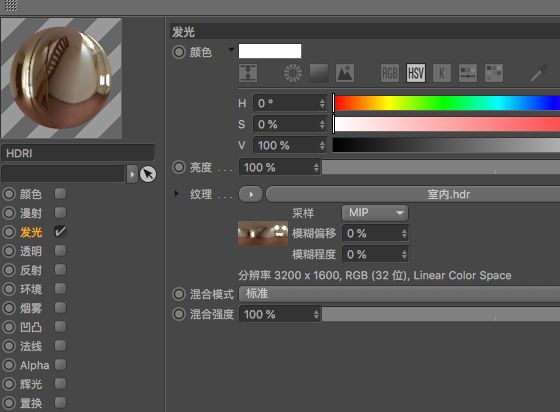Enable the 反射 channel checkbox
This screenshot has width=560, height=412.
coord(60,270)
